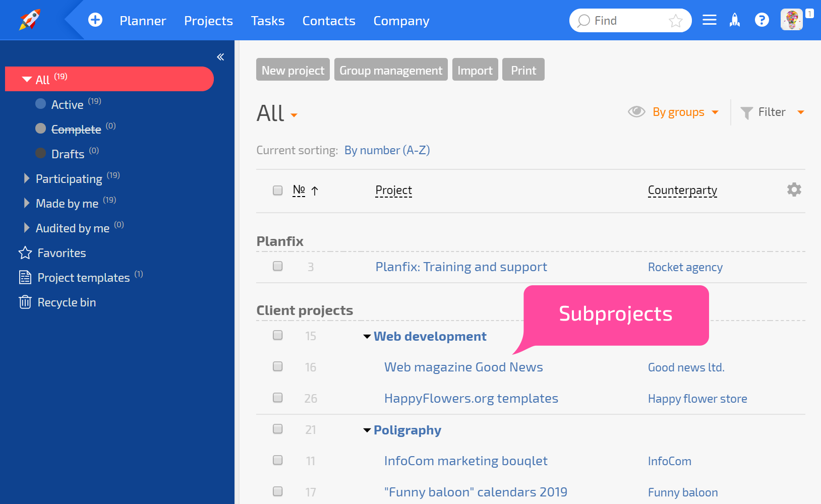The width and height of the screenshot is (821, 504).
Task: Select Active in the sidebar
Action: point(67,104)
